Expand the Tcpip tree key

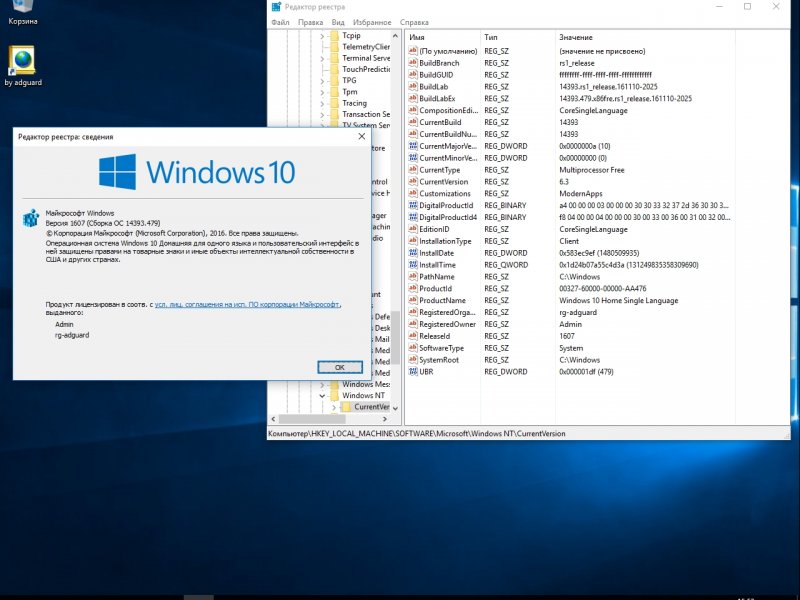(322, 36)
